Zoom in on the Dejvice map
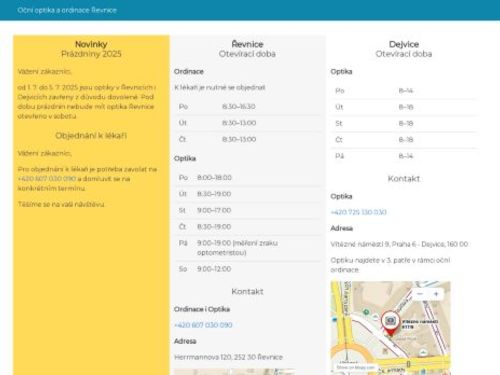Image resolution: width=500 pixels, height=375 pixels. tap(436, 294)
